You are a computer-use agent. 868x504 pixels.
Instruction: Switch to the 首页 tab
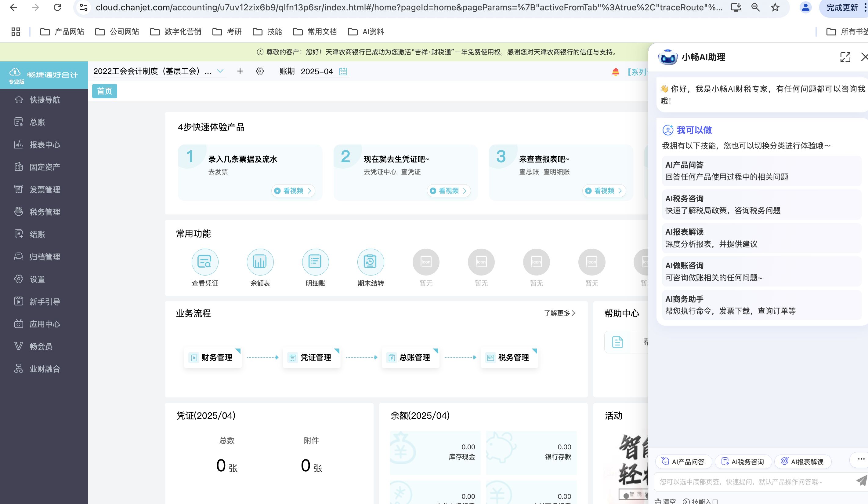(104, 91)
